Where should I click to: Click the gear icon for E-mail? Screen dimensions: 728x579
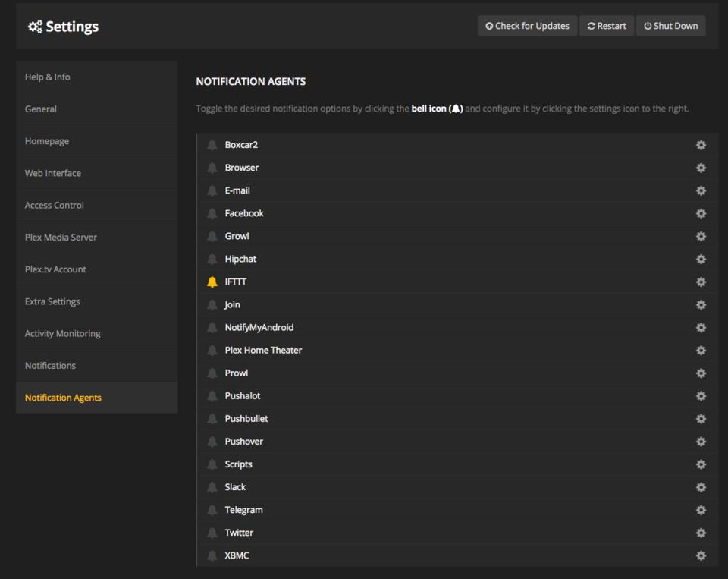coord(701,190)
